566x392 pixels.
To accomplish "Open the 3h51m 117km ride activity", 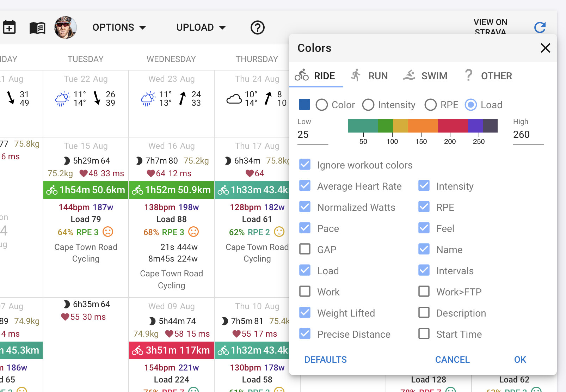I will point(171,350).
